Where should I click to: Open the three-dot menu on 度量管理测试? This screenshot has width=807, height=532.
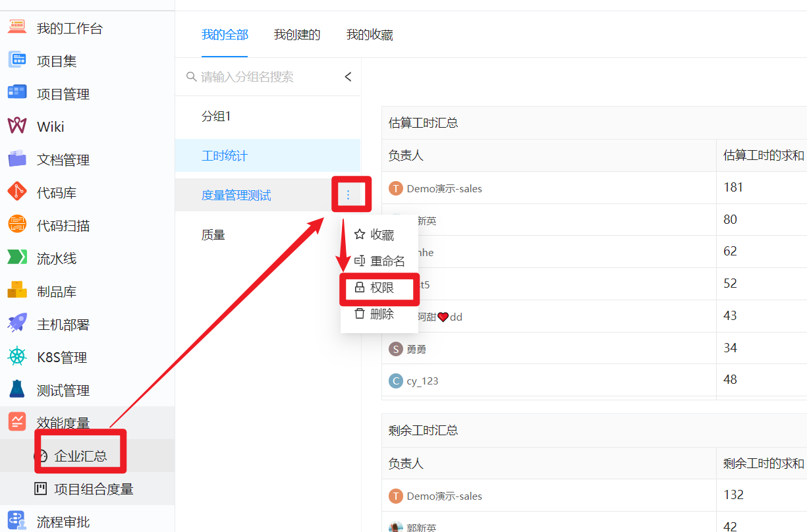click(348, 194)
